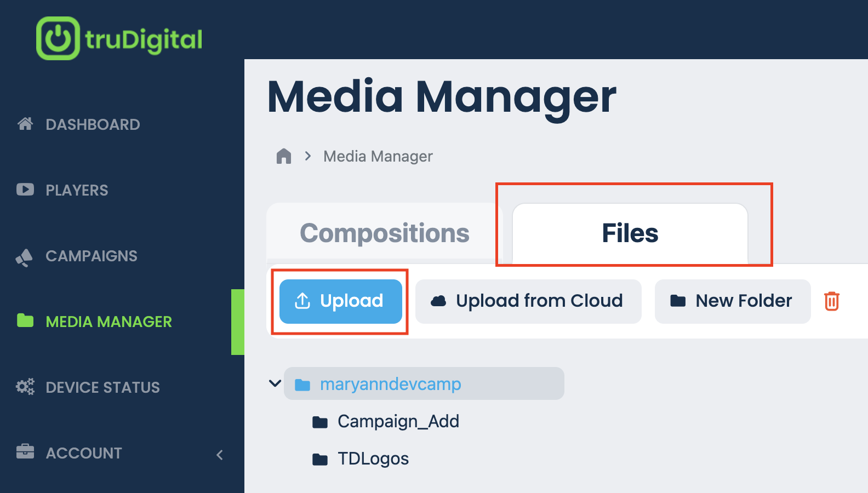Click the TDLogos folder icon
The image size is (868, 493).
[x=320, y=459]
